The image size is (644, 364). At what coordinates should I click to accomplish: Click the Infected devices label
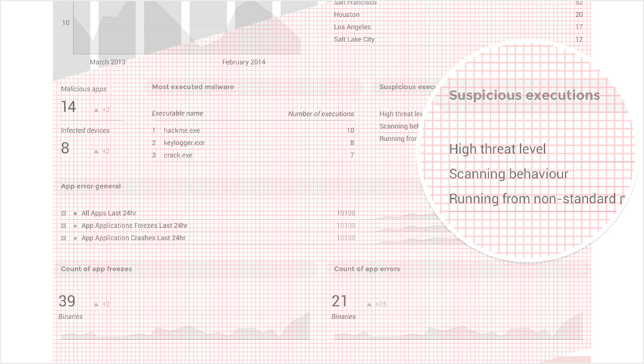(x=86, y=130)
